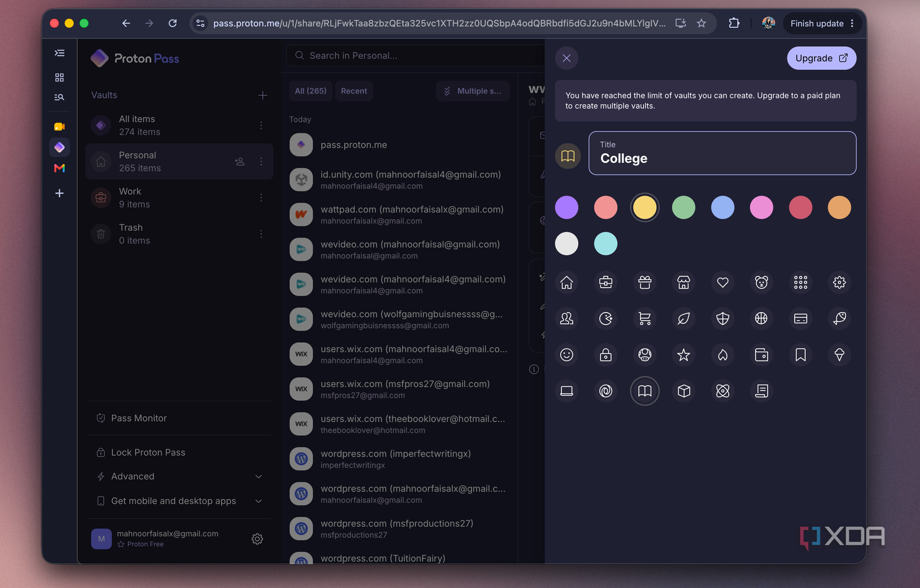Select the home vault icon
The image size is (920, 588).
coord(566,283)
